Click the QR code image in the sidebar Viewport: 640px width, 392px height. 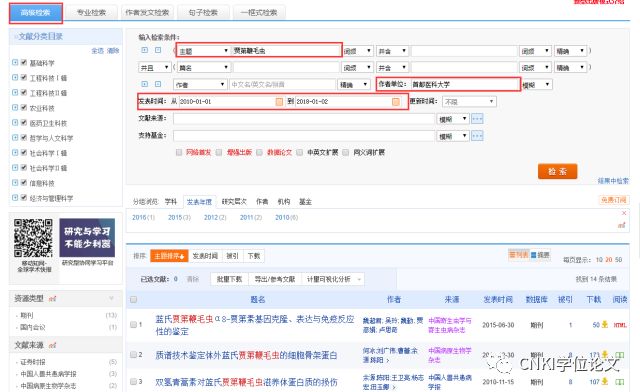pos(33,238)
